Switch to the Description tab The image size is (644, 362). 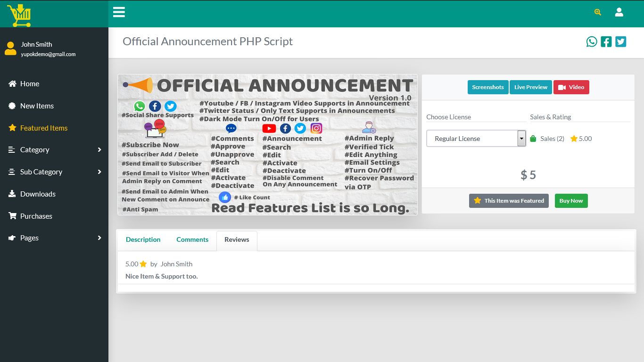[x=143, y=239]
